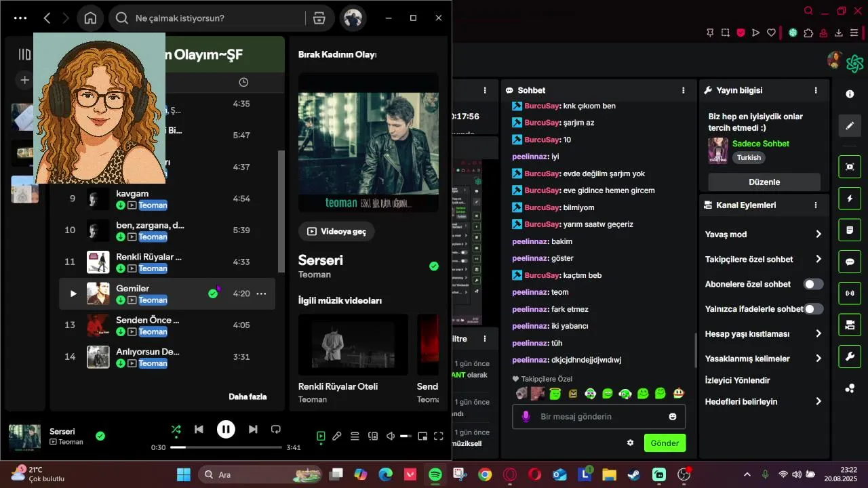Click Teoman artist link under kavgam

click(x=153, y=205)
